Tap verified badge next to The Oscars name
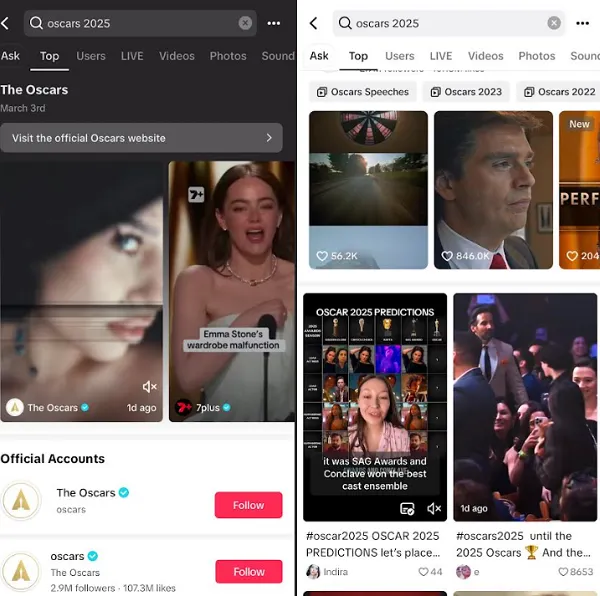The height and width of the screenshot is (596, 600). point(124,492)
